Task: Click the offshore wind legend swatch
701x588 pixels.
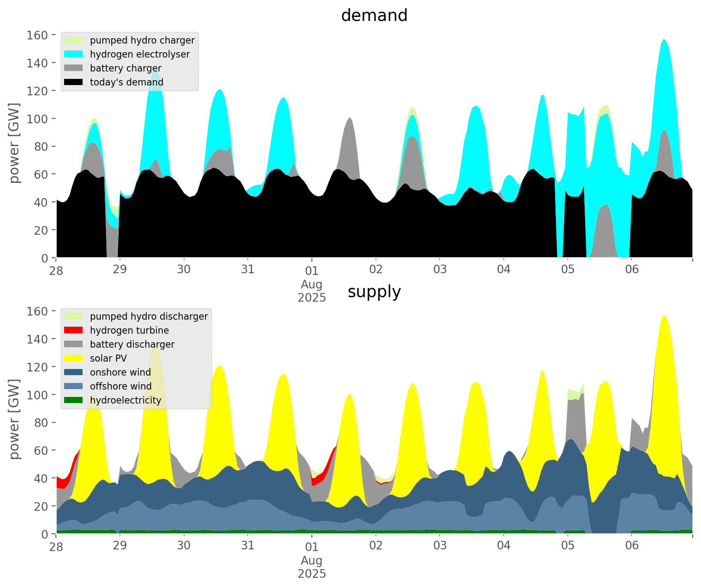Action: point(74,386)
